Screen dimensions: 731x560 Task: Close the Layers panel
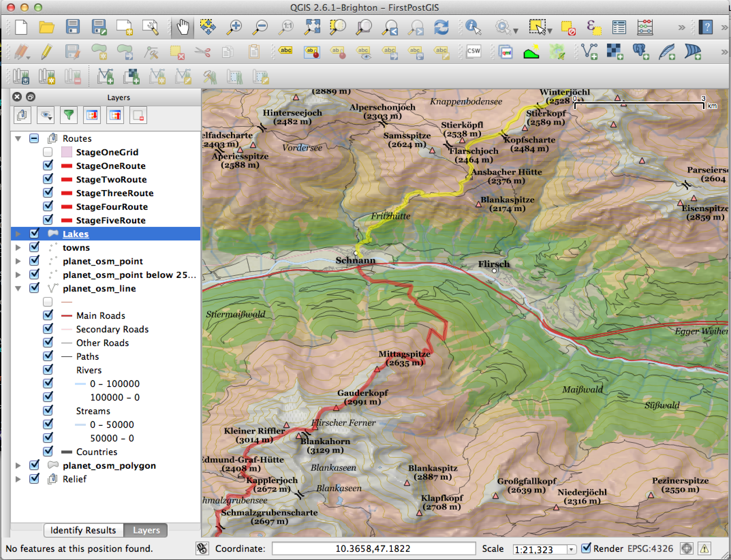pos(17,97)
